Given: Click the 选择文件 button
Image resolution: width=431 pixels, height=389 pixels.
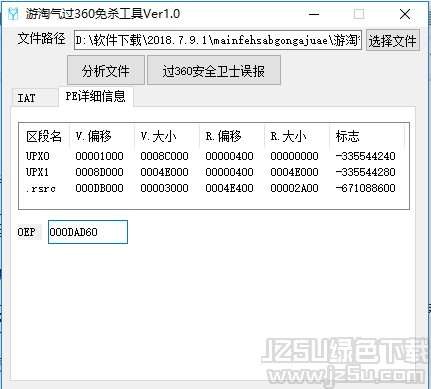Looking at the screenshot, I should tap(392, 41).
